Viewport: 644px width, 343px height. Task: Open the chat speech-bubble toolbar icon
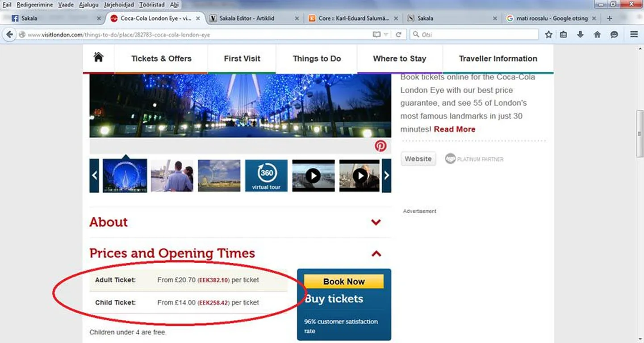614,34
